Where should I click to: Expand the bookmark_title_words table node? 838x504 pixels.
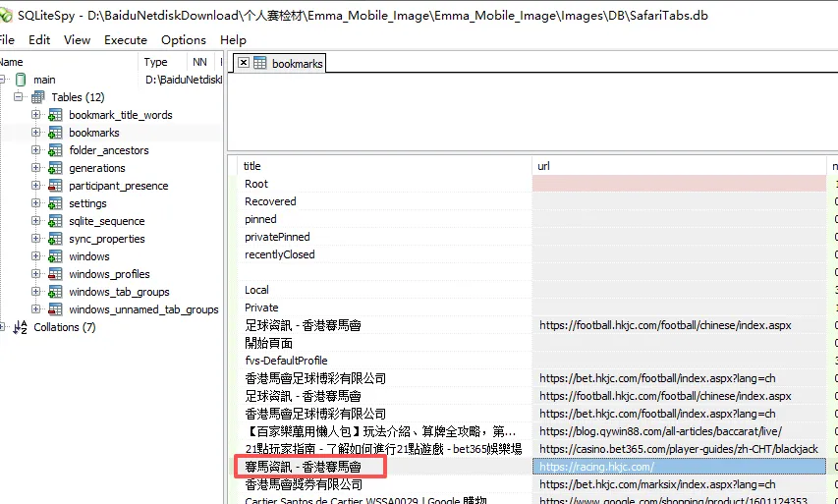click(x=35, y=114)
